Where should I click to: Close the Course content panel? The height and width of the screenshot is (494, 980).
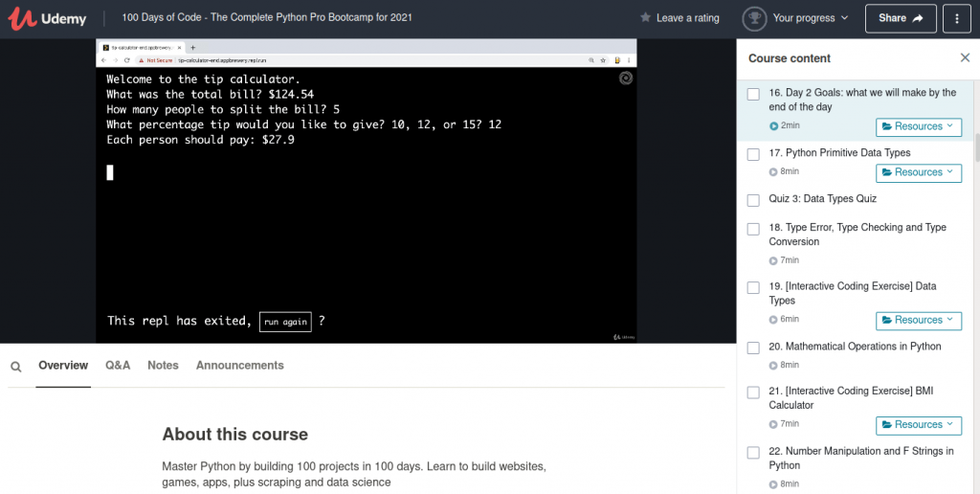pos(965,57)
